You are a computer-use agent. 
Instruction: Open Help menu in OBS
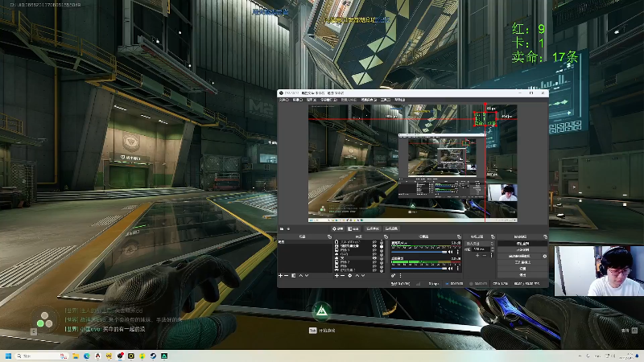point(399,100)
